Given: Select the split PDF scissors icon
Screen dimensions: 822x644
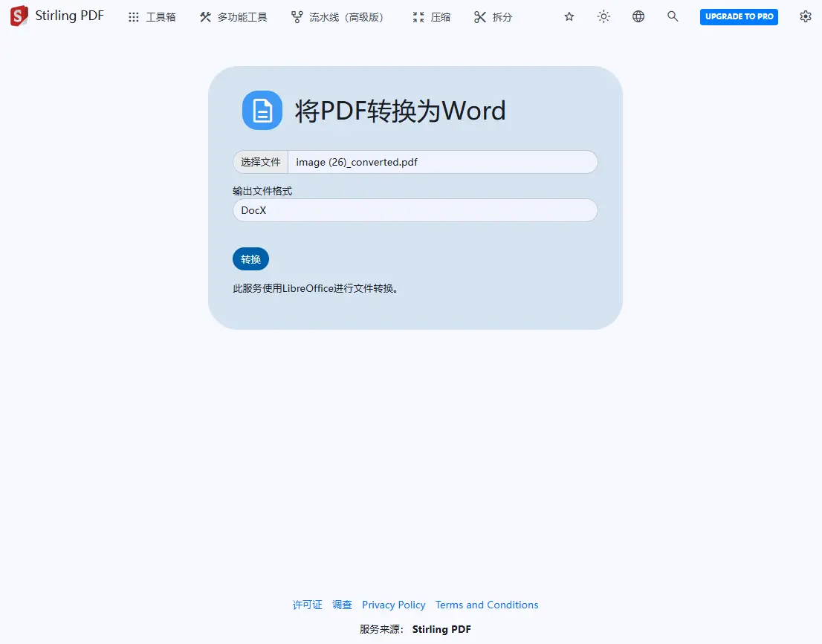Looking at the screenshot, I should [x=480, y=16].
